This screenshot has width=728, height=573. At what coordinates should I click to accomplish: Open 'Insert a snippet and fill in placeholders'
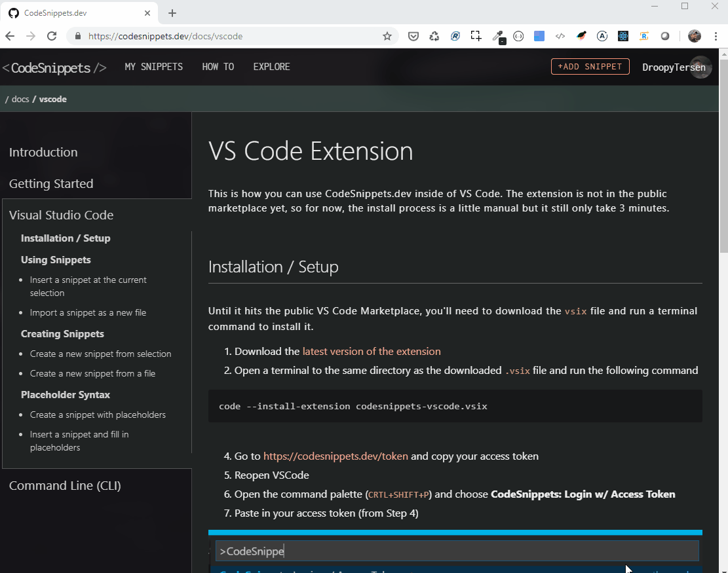[79, 441]
